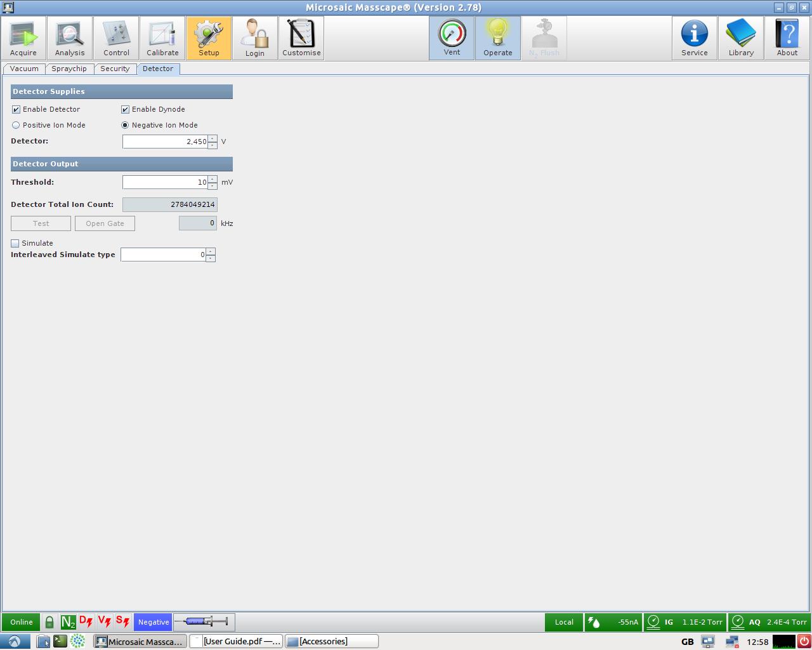
Task: Switch to the Vacuum tab
Action: point(24,69)
